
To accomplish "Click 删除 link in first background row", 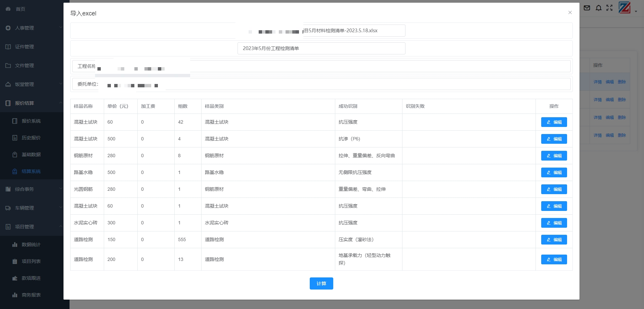I will coord(622,82).
